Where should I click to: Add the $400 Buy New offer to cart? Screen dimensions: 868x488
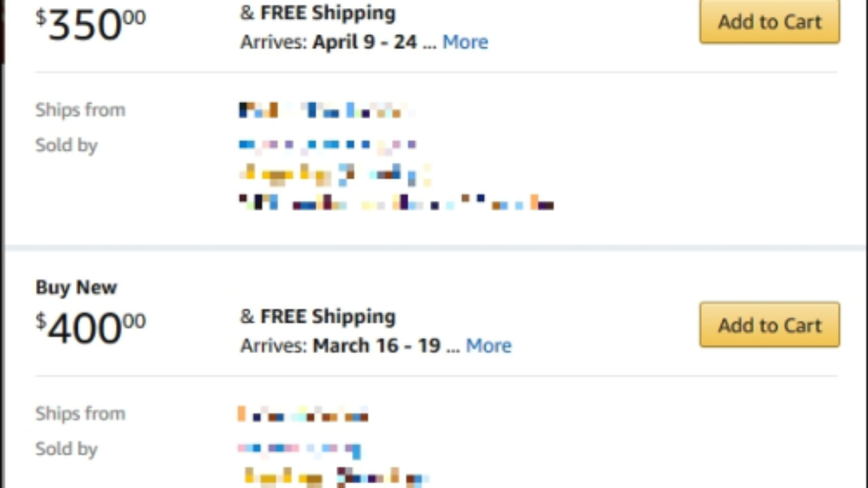769,325
